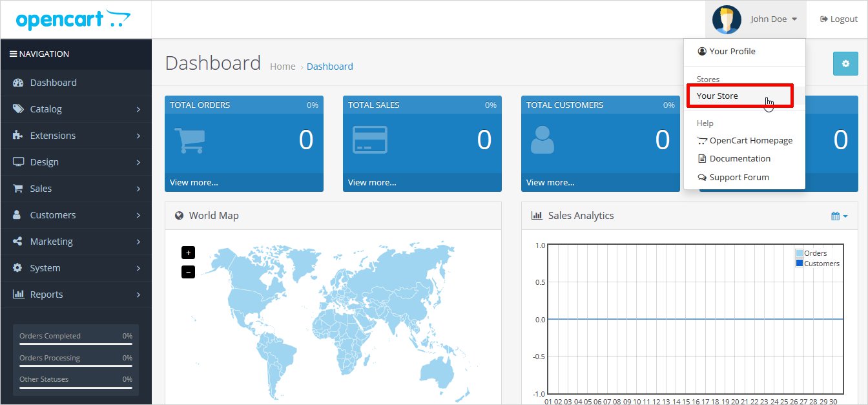Click the OpenCart logo
This screenshot has width=868, height=405.
[x=73, y=19]
